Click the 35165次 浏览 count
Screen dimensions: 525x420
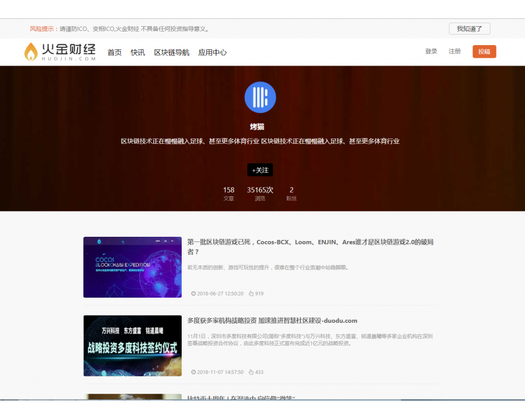[260, 194]
